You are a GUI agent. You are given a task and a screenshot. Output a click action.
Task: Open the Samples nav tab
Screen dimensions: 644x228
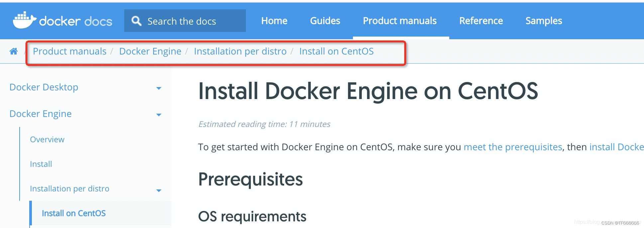pos(544,21)
